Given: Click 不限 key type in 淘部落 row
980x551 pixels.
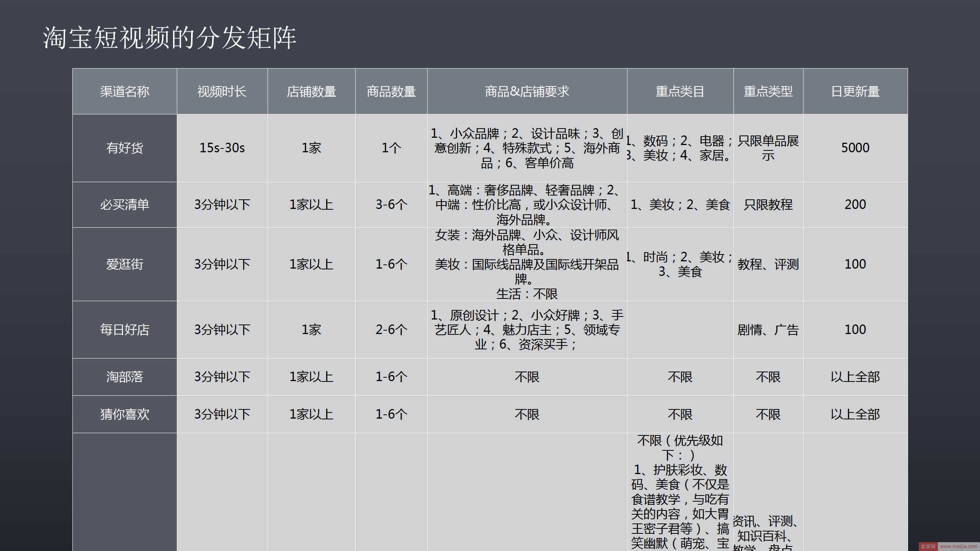Looking at the screenshot, I should coord(768,377).
